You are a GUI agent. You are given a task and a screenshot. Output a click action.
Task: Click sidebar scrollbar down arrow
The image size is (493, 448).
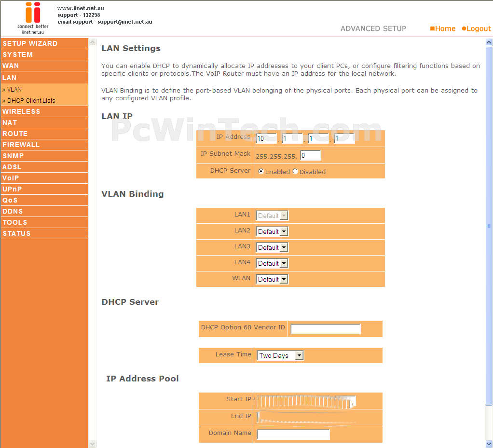[93, 444]
